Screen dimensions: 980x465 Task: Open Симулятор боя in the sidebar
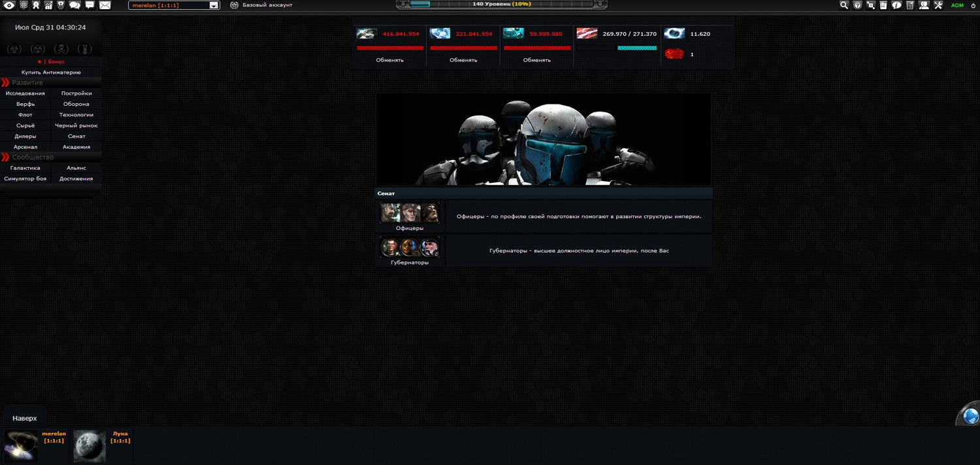[x=25, y=178]
